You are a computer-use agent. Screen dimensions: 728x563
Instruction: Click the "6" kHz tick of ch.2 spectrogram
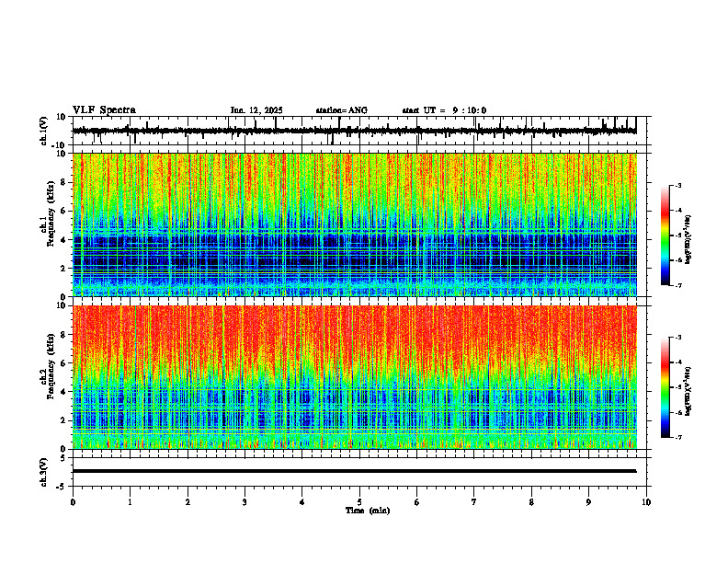pyautogui.click(x=64, y=363)
